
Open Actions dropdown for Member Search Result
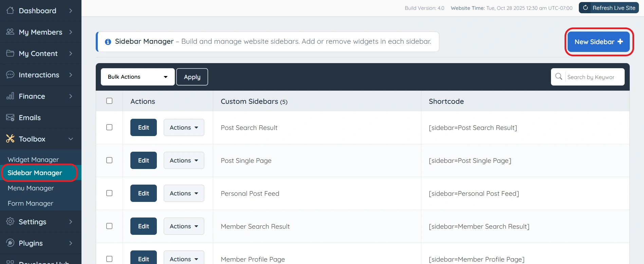[184, 226]
